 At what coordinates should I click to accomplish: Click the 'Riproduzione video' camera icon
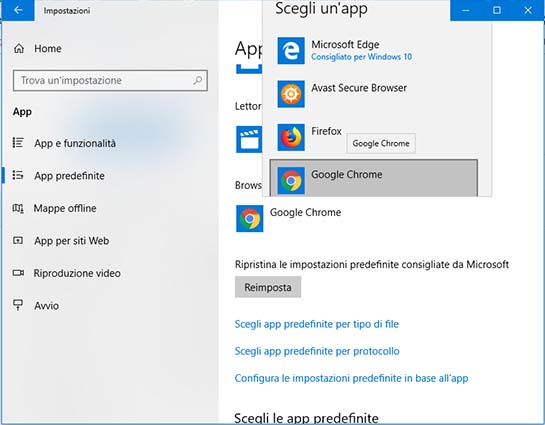point(18,273)
